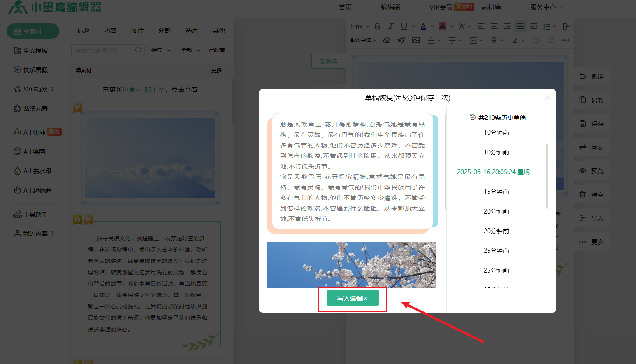Open 工具助手 in the sidebar
The image size is (636, 364).
tap(31, 214)
